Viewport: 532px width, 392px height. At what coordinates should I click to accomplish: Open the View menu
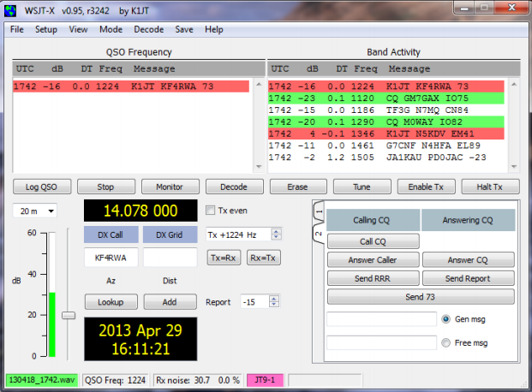[x=78, y=29]
